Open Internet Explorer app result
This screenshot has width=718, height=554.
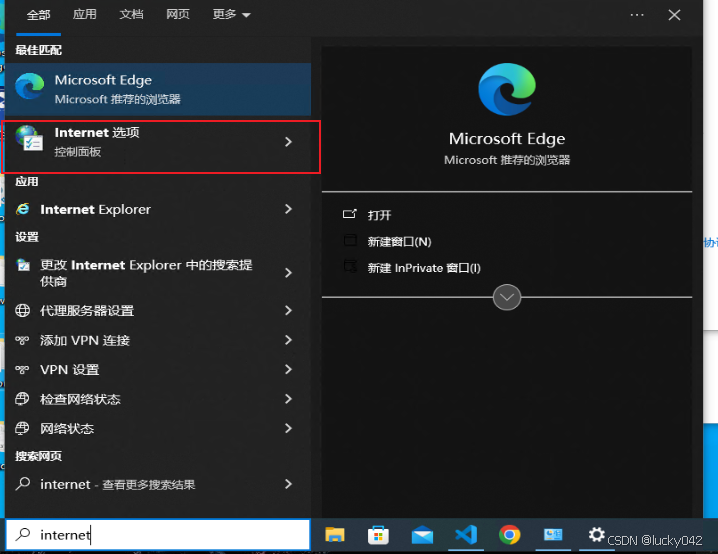click(158, 209)
